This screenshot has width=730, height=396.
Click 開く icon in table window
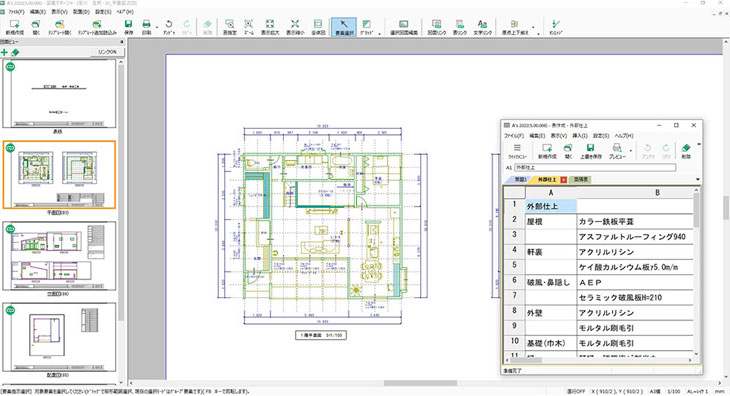pyautogui.click(x=568, y=151)
